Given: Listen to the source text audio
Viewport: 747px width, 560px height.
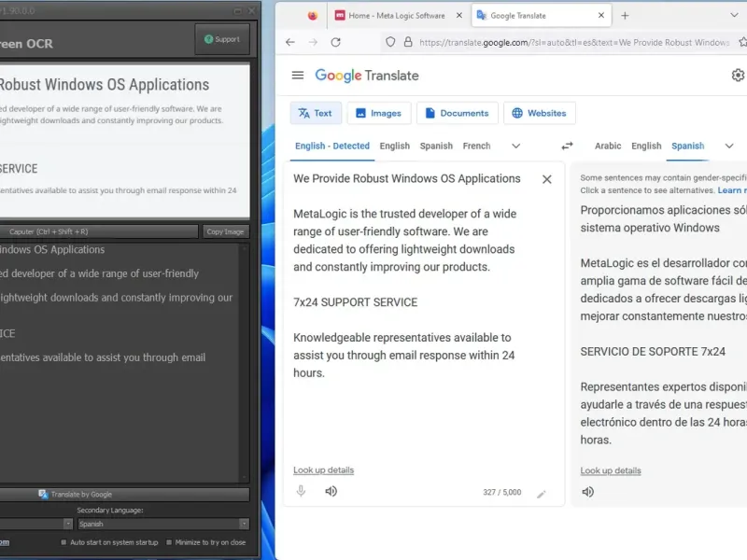Looking at the screenshot, I should [331, 491].
